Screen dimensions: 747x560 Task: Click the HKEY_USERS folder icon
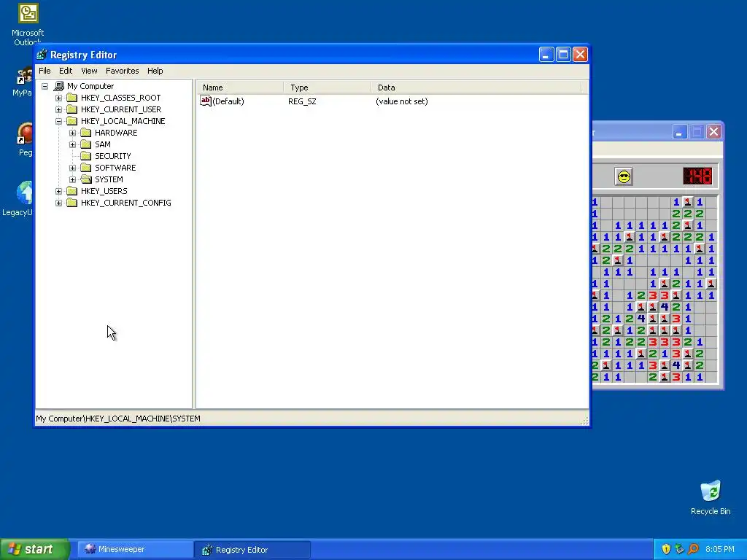pos(72,191)
